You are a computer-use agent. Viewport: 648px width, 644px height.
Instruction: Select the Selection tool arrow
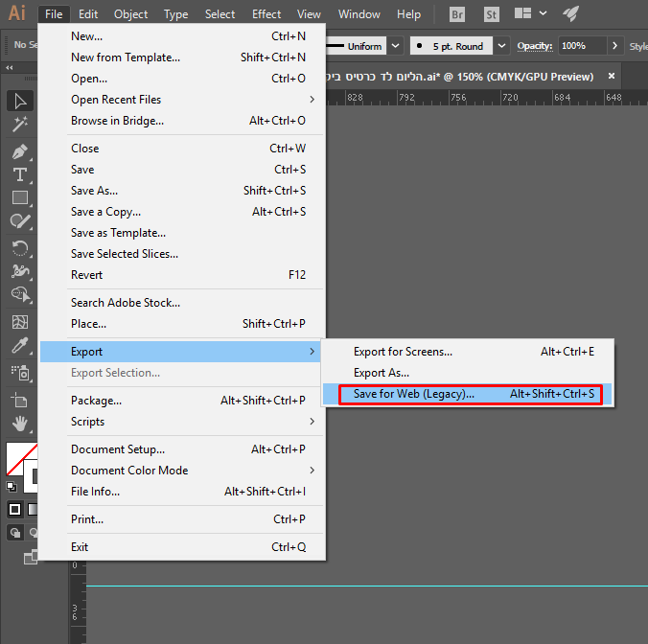[x=20, y=102]
